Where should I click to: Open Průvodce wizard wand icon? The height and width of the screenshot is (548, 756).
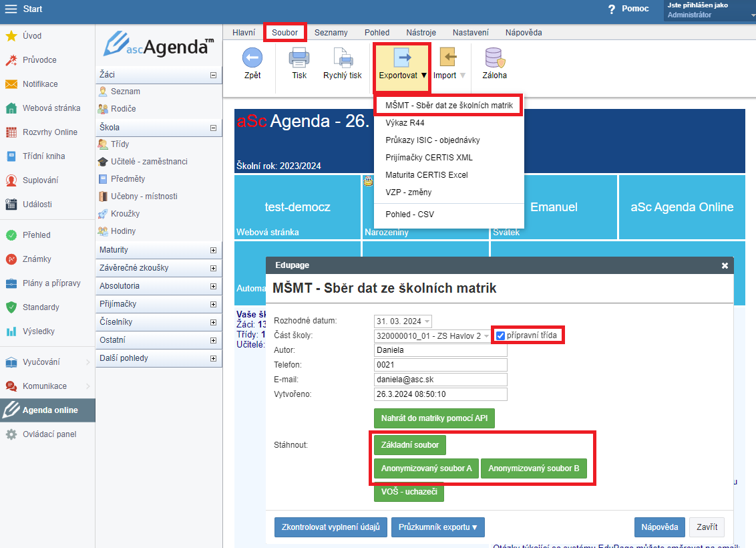click(11, 60)
